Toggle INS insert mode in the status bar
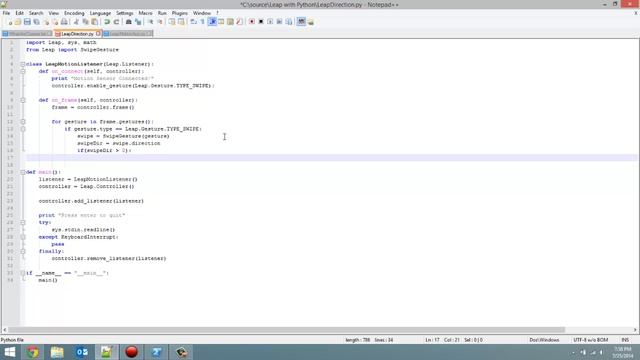 pos(625,340)
